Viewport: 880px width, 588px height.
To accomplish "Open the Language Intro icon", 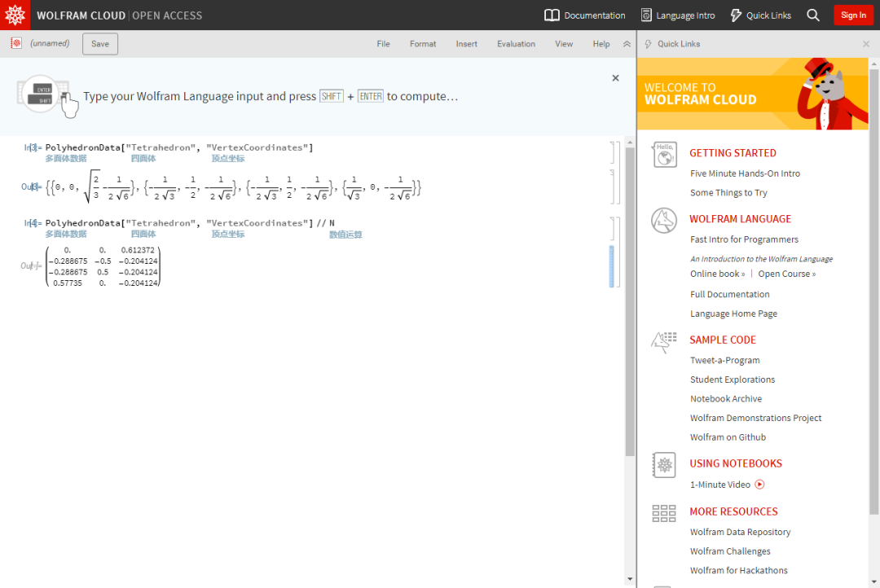I will pyautogui.click(x=646, y=15).
